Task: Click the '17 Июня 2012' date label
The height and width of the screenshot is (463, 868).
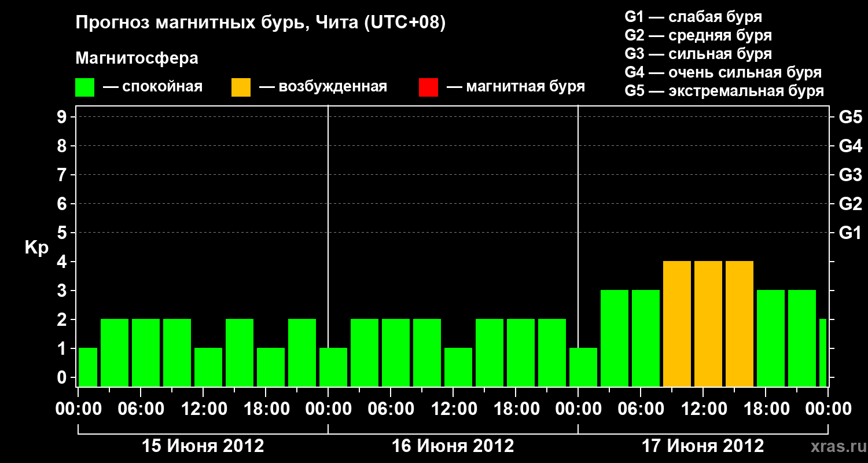Action: (x=703, y=446)
